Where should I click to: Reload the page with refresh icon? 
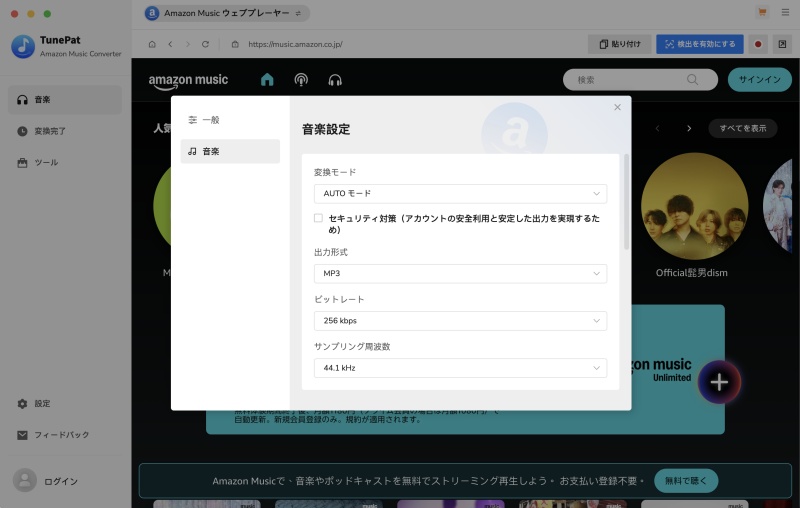tap(205, 44)
